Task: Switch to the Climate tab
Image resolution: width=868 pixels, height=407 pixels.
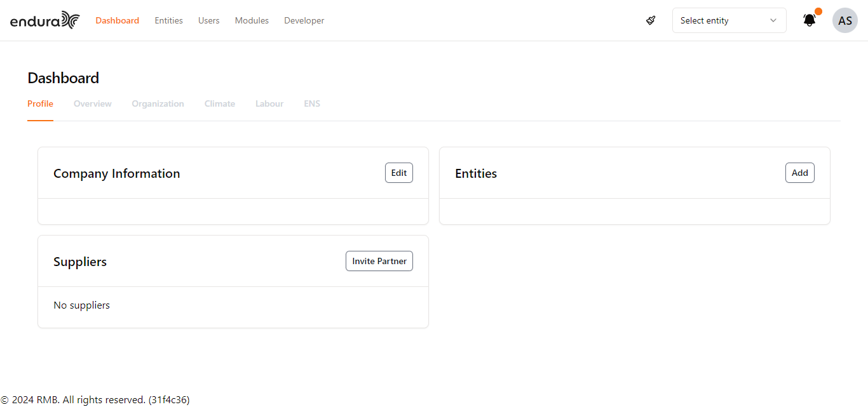Action: click(x=220, y=103)
